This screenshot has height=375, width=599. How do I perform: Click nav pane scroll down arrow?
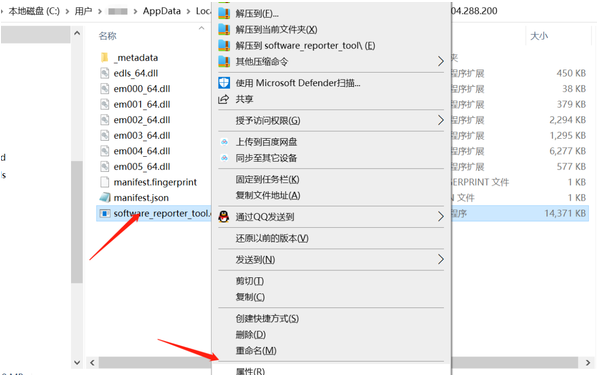[77, 362]
